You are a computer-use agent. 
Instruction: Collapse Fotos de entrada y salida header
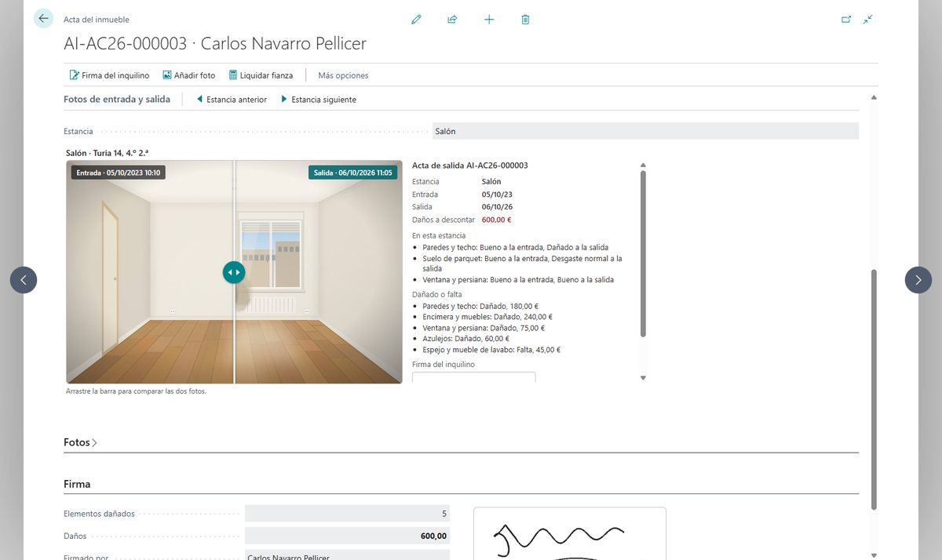[117, 100]
